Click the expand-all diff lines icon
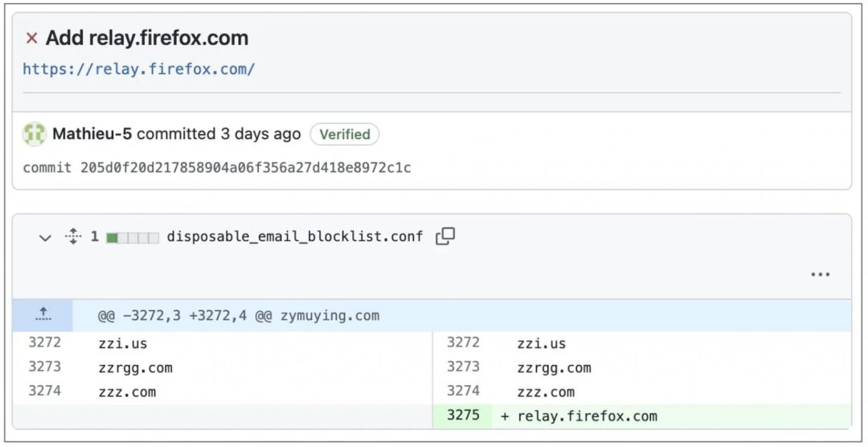This screenshot has height=447, width=868. (x=73, y=236)
